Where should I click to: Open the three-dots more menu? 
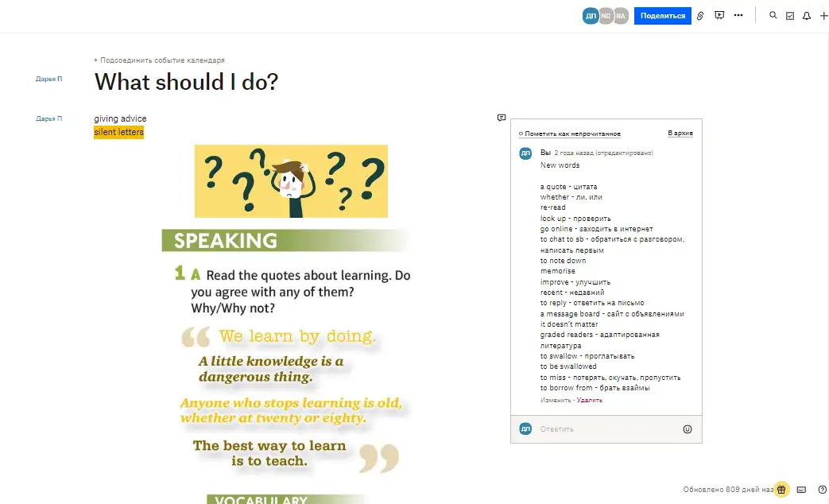click(x=738, y=15)
